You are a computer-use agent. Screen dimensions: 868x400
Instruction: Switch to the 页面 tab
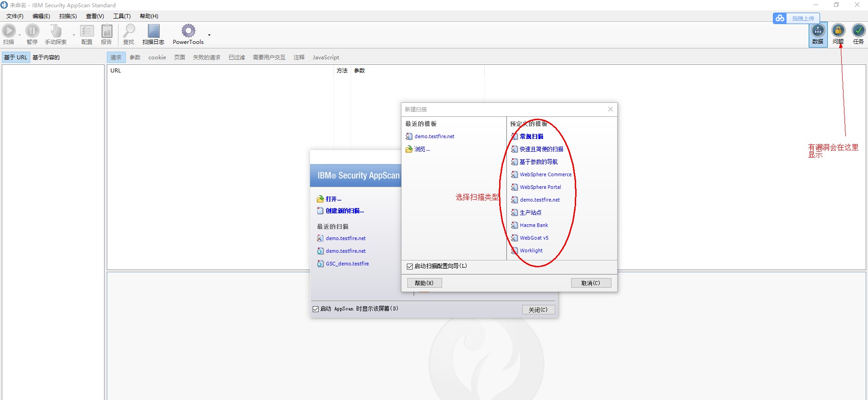click(180, 58)
